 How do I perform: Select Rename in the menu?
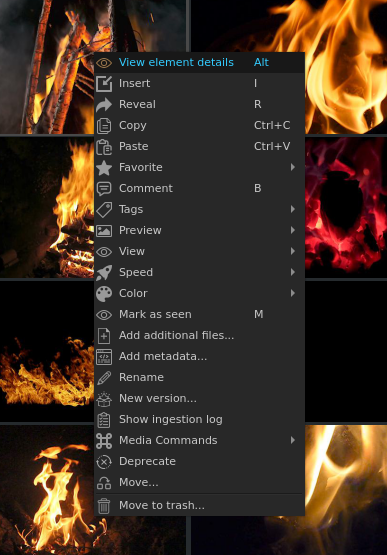click(199, 377)
